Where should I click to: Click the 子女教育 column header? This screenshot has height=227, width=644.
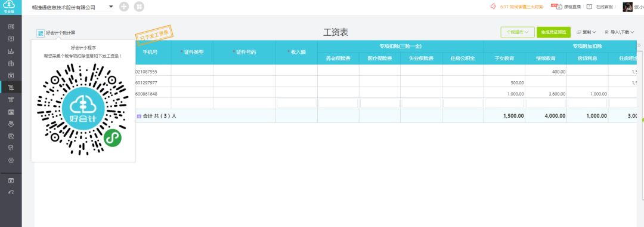click(x=504, y=59)
